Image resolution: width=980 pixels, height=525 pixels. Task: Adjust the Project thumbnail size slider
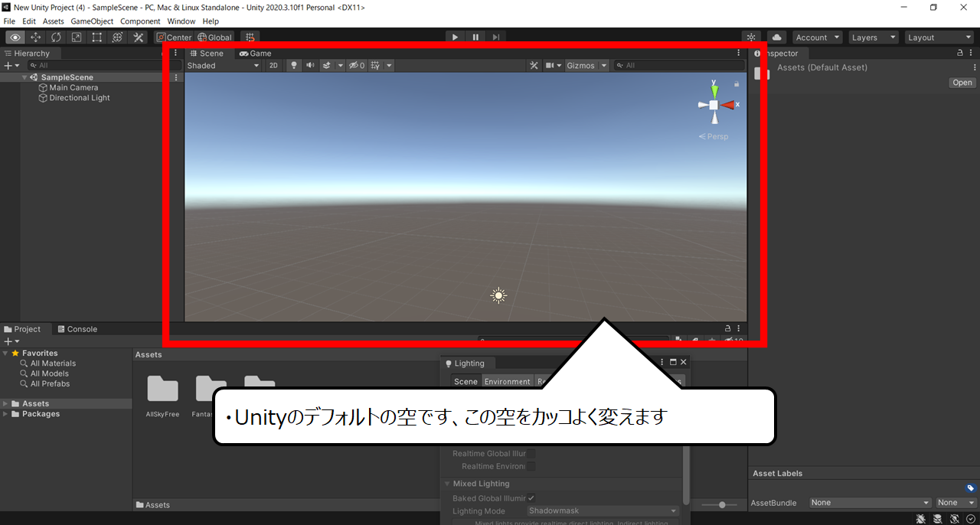click(x=723, y=505)
